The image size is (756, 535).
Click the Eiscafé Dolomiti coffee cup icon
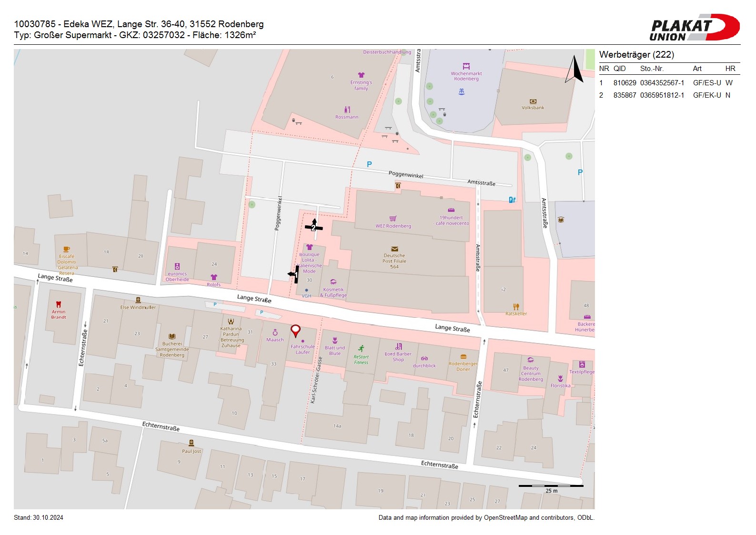[x=66, y=249]
